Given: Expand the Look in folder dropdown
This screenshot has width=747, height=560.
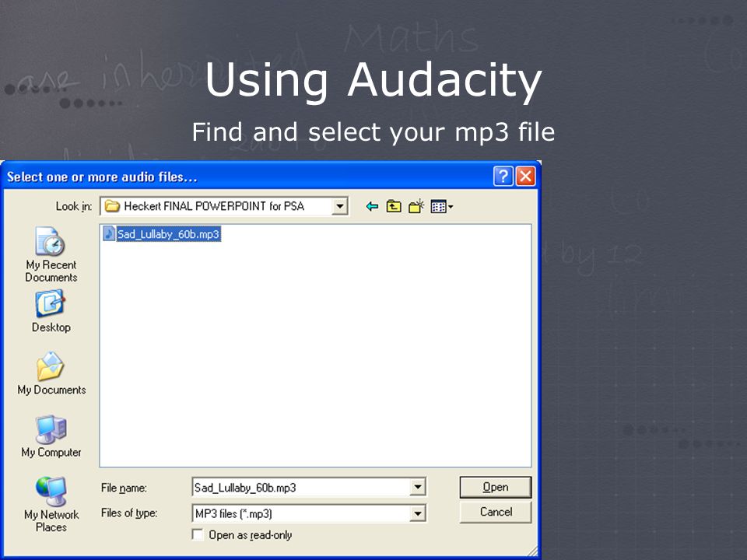Looking at the screenshot, I should pos(339,206).
